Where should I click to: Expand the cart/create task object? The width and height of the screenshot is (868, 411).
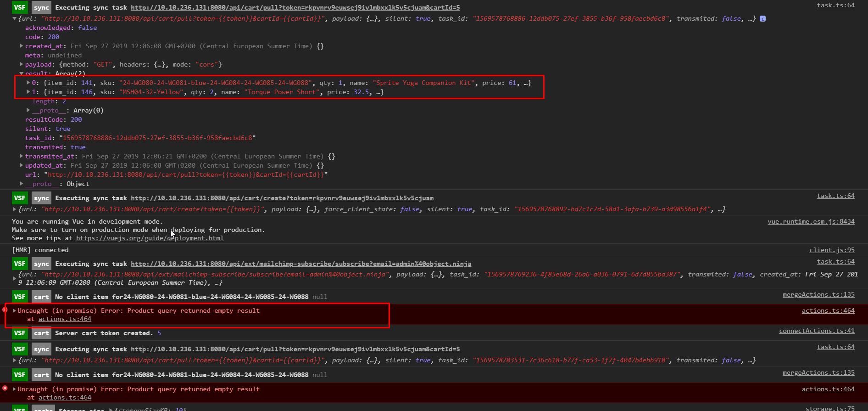pos(14,209)
